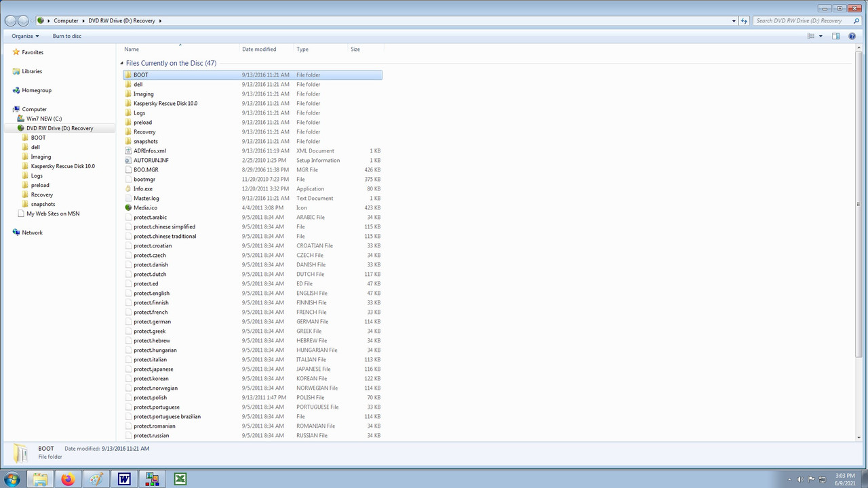Toggle the preview pane

(836, 36)
